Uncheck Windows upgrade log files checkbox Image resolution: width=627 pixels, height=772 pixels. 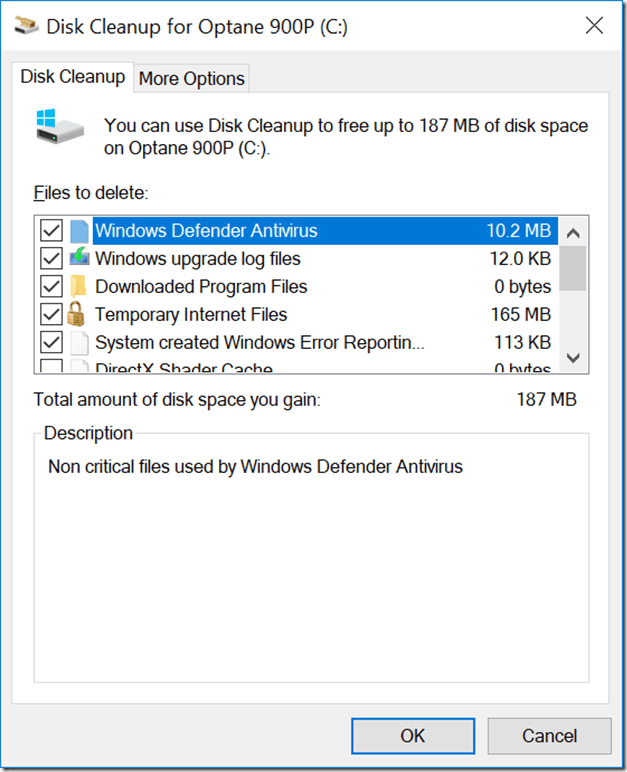(51, 258)
